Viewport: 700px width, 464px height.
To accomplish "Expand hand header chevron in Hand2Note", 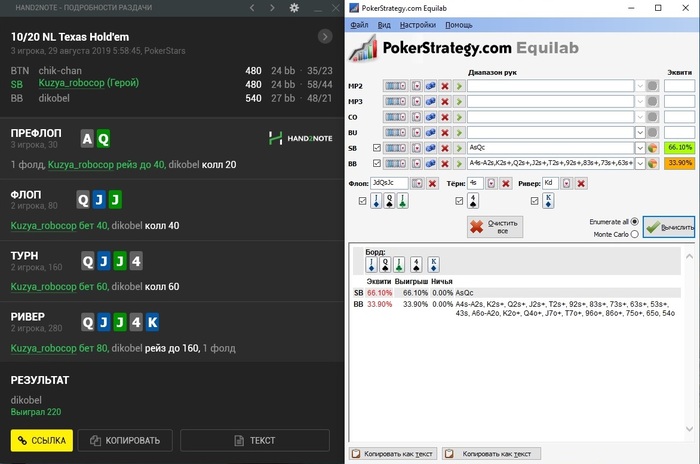I will coord(325,36).
